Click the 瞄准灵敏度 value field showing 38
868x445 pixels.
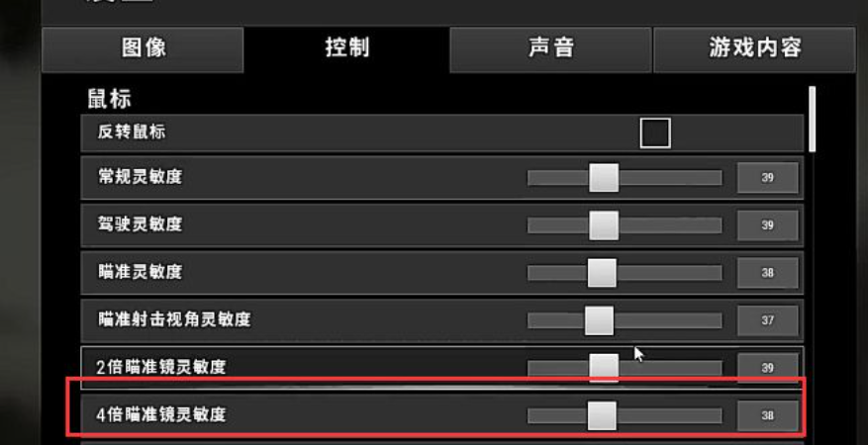click(x=767, y=273)
